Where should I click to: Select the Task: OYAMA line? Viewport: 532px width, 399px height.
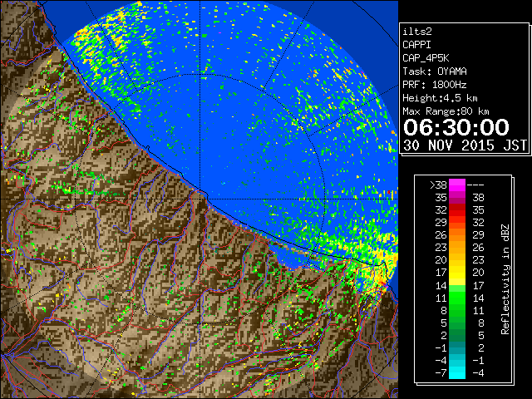point(435,71)
